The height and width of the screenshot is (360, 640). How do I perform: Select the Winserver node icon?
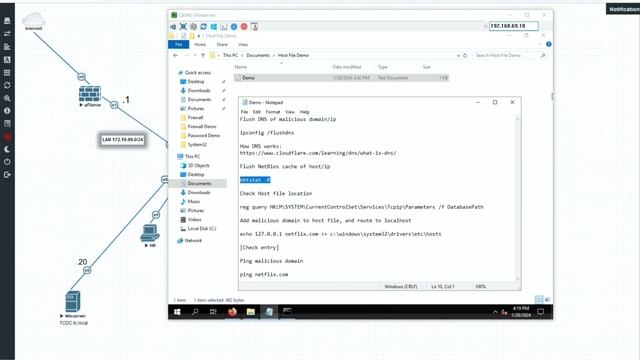tap(73, 301)
